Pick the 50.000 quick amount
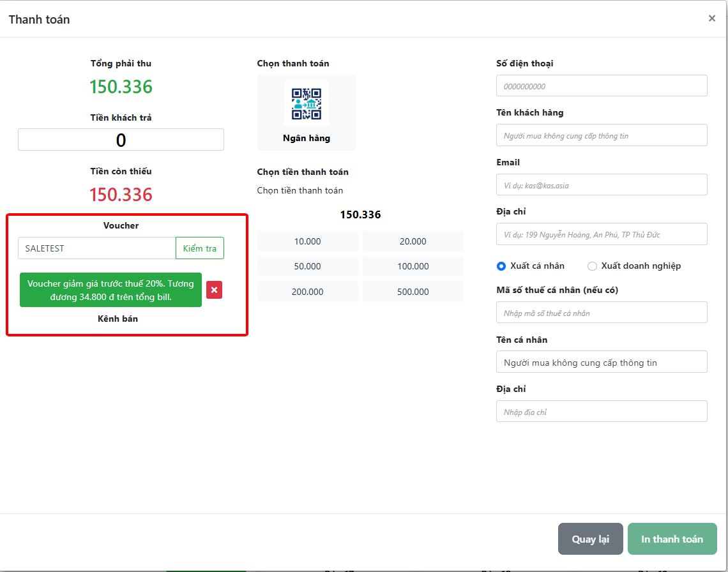This screenshot has width=728, height=572. [x=307, y=266]
